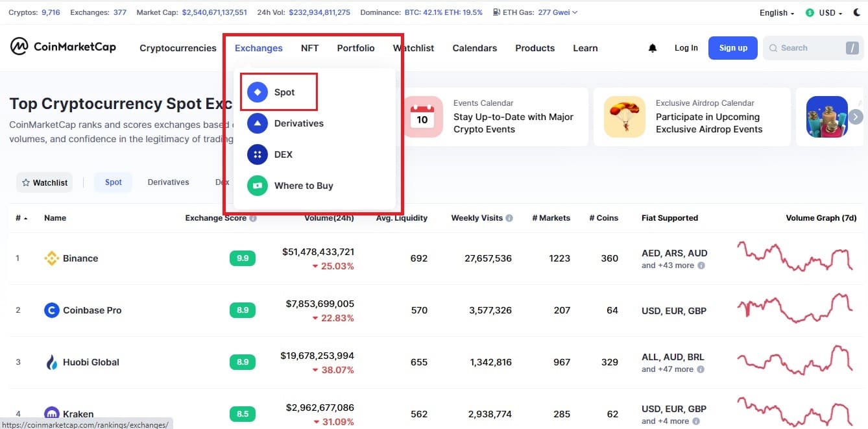Image resolution: width=868 pixels, height=429 pixels.
Task: Click the Sign up button
Action: click(733, 48)
